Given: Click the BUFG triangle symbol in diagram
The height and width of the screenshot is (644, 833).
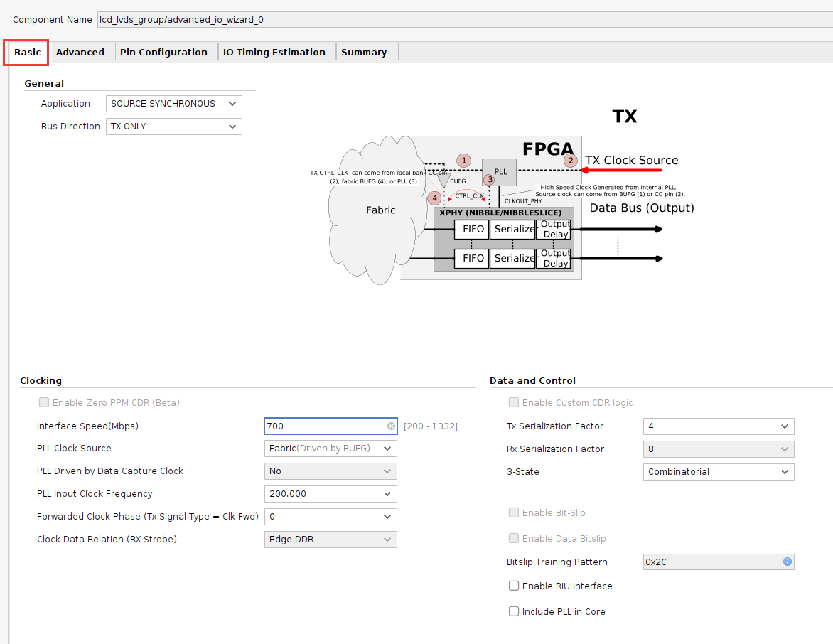Looking at the screenshot, I should coord(444,181).
